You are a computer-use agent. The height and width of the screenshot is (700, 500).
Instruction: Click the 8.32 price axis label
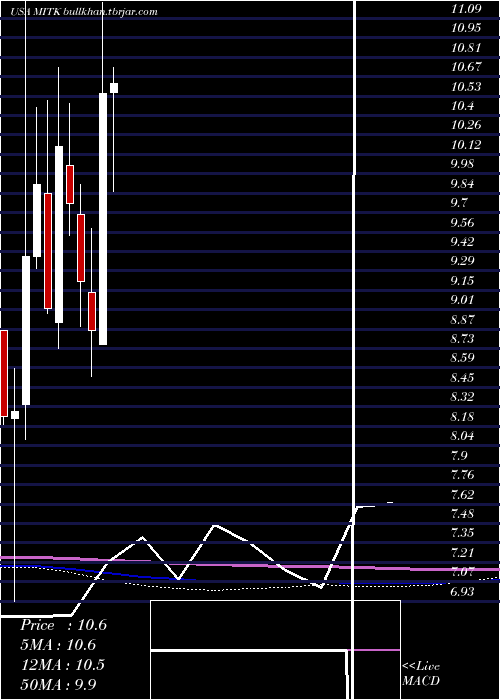(x=462, y=396)
